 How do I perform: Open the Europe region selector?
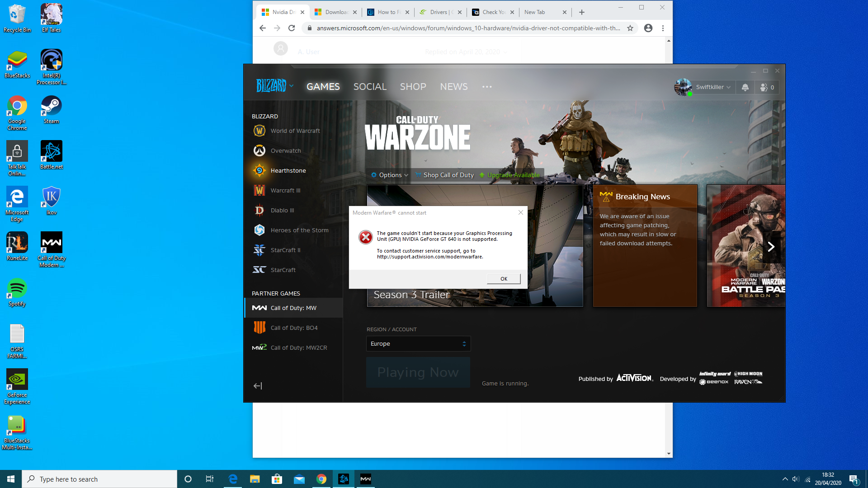point(418,344)
